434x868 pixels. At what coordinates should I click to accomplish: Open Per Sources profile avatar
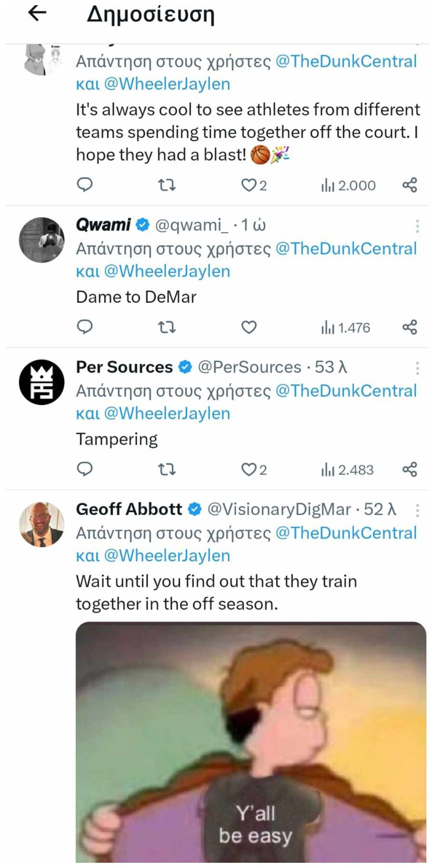(41, 382)
